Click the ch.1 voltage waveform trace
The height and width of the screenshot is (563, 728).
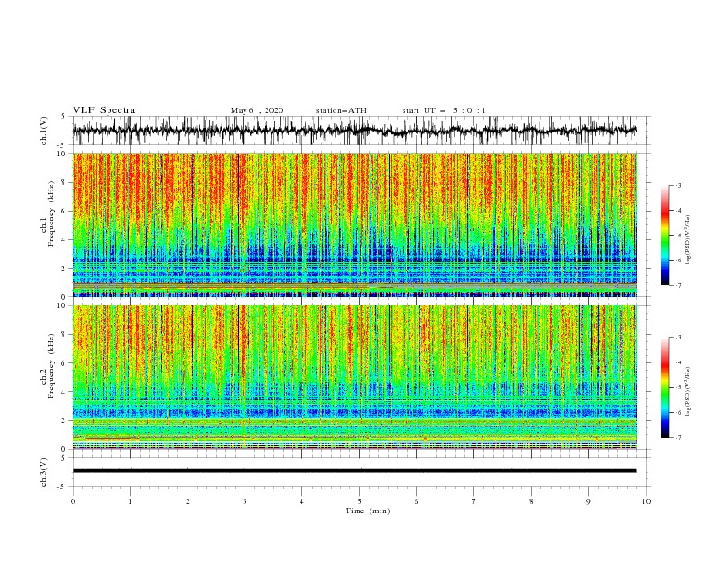click(x=354, y=131)
